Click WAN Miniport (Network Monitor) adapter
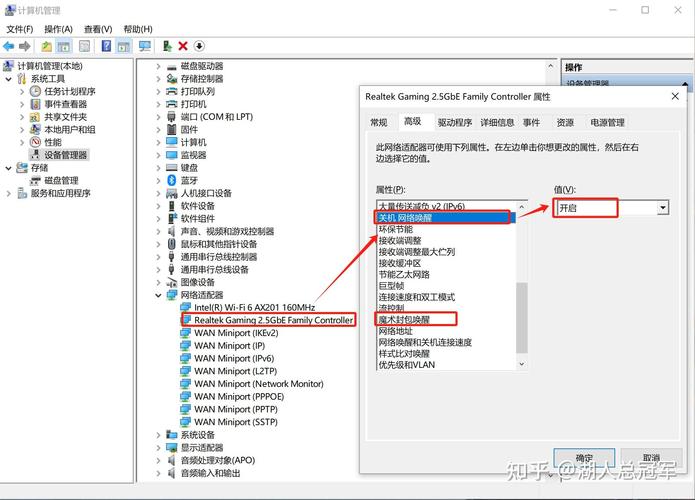The width and height of the screenshot is (695, 500). pos(258,384)
